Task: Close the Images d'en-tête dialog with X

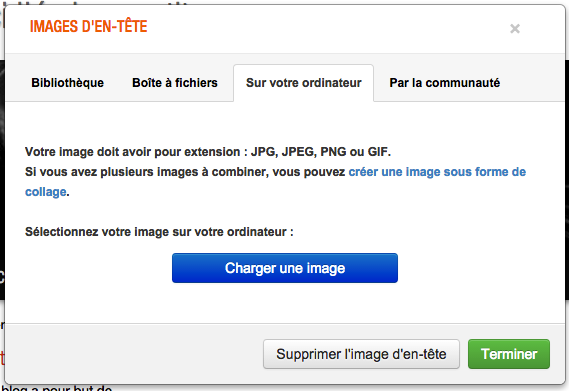Action: coord(515,28)
